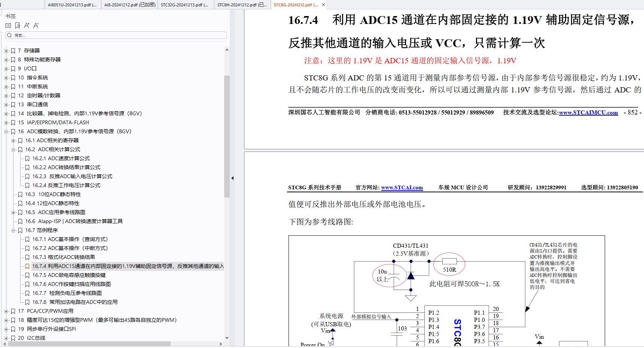Click page number - 852 - in footer
This screenshot has height=348, width=644.
click(x=632, y=112)
